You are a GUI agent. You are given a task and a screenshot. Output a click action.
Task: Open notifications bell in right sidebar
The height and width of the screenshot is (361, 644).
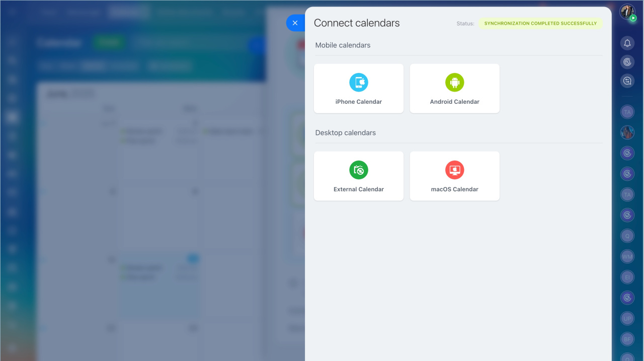point(627,43)
